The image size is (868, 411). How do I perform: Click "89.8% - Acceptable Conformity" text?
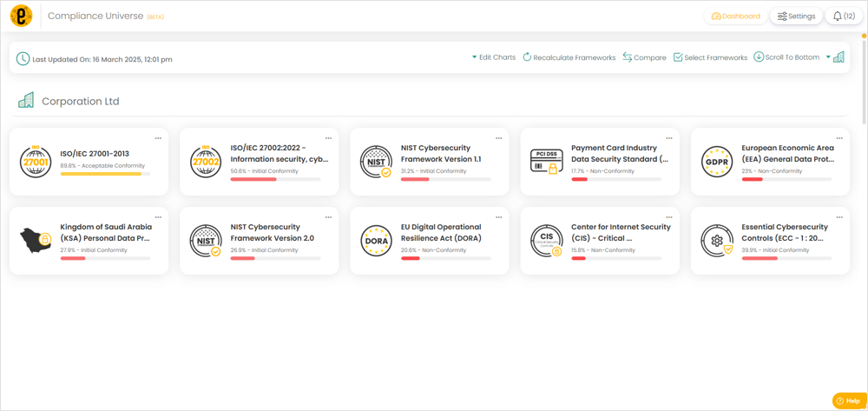point(102,166)
